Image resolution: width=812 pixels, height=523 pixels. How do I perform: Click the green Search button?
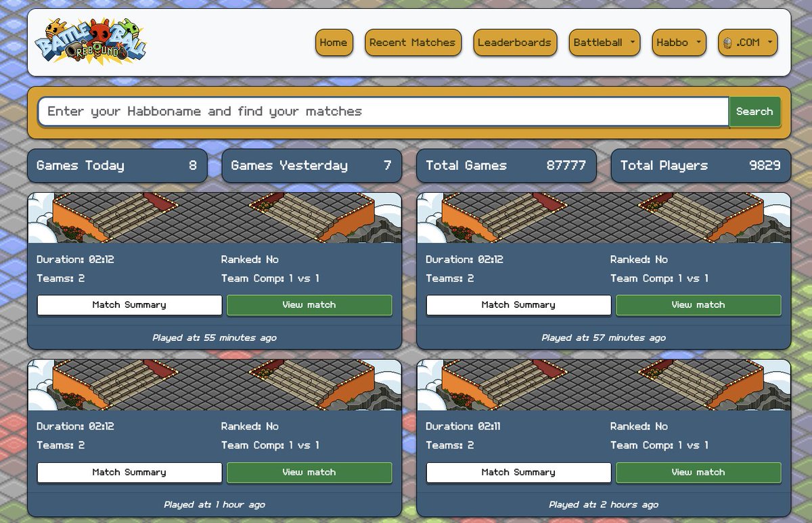(x=754, y=112)
